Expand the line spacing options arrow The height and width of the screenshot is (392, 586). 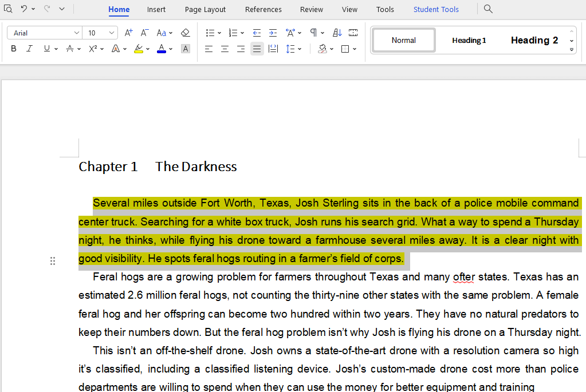[300, 49]
